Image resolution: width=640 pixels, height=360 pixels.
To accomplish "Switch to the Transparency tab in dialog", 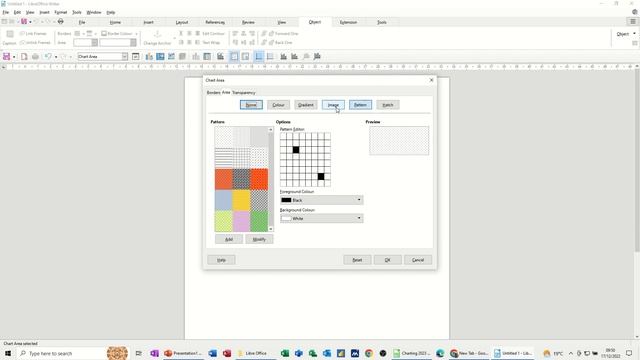I will coord(244,93).
